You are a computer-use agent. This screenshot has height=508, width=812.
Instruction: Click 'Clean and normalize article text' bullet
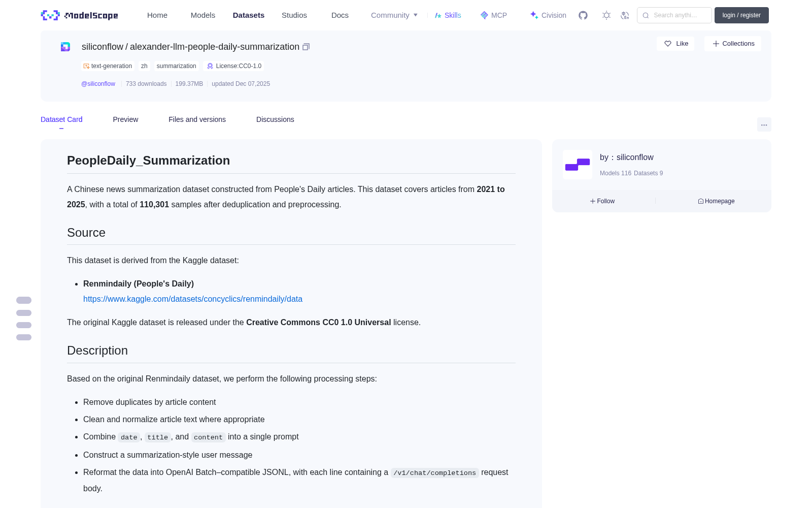pyautogui.click(x=174, y=419)
